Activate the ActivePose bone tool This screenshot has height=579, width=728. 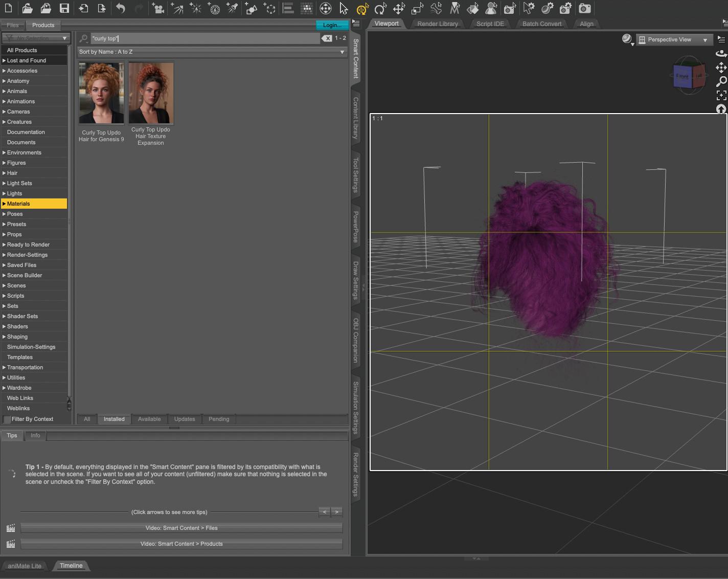[436, 8]
